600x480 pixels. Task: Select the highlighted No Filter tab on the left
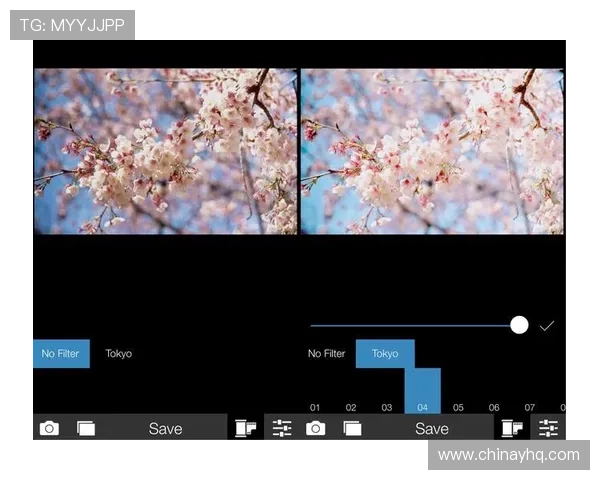[61, 354]
